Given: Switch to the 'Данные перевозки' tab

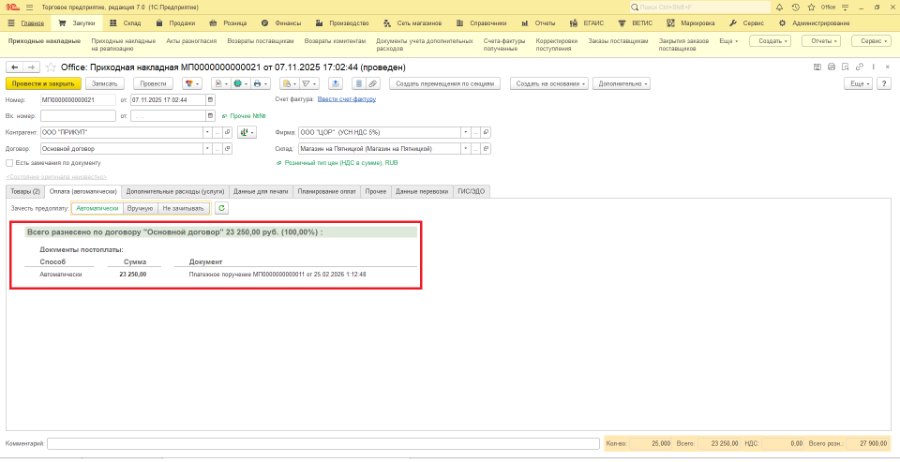Looking at the screenshot, I should [421, 191].
